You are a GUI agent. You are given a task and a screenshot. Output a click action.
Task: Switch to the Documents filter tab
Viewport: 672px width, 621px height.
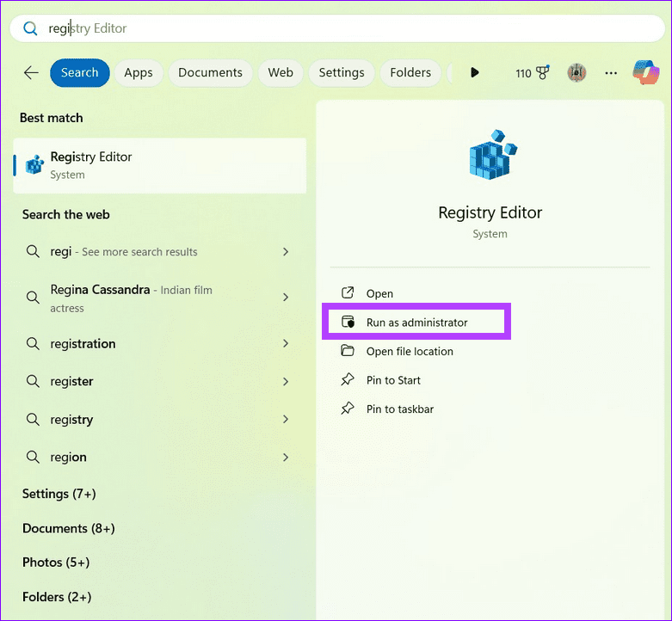tap(211, 73)
